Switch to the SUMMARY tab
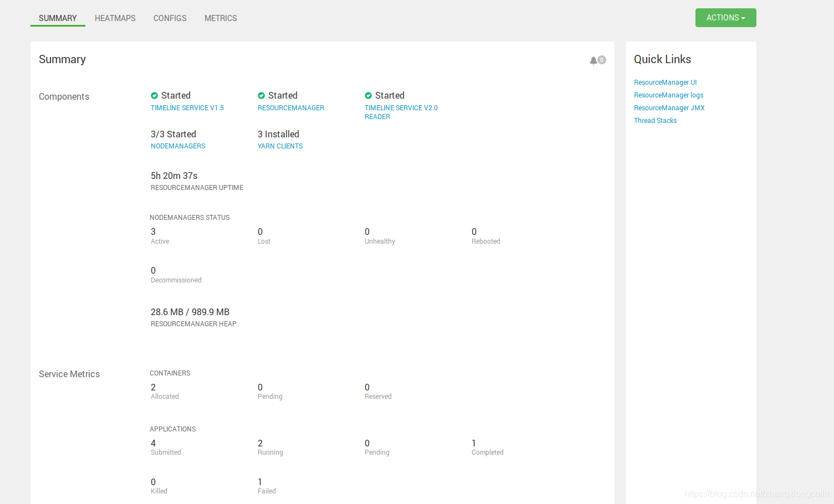The width and height of the screenshot is (834, 504). (58, 18)
